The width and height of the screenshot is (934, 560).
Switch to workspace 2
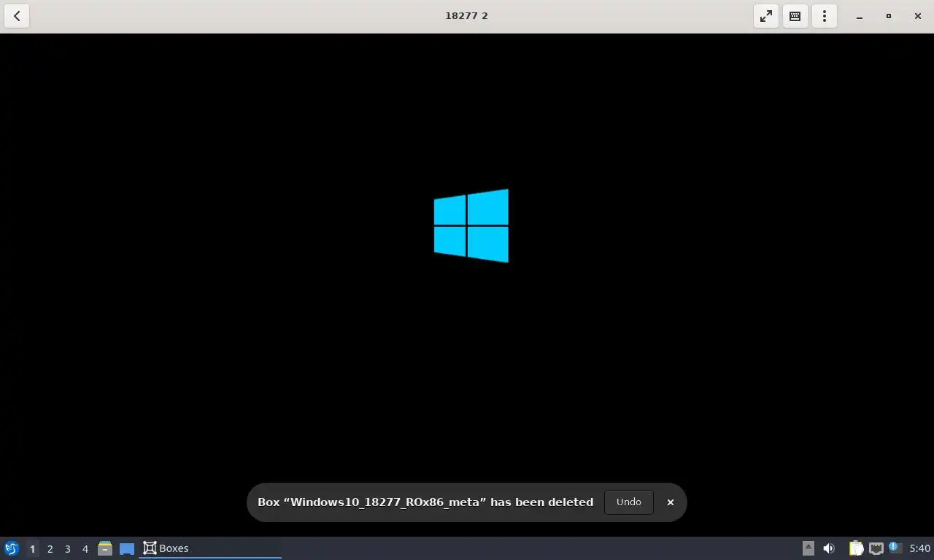click(x=50, y=548)
